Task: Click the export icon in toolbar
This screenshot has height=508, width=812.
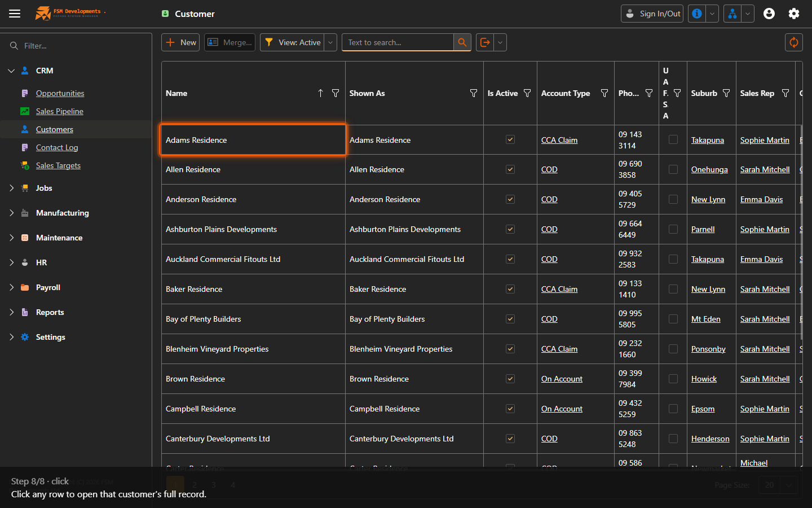Action: [485, 42]
